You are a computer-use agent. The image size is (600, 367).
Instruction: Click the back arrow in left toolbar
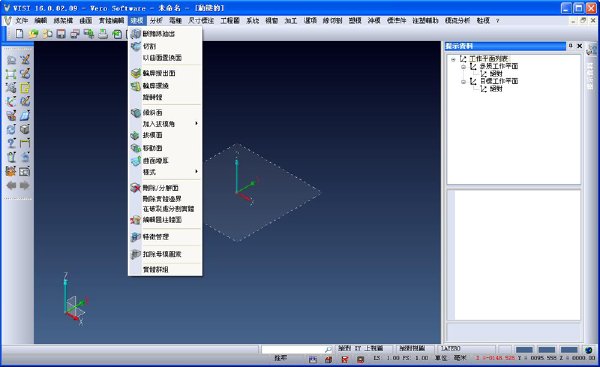tap(11, 186)
